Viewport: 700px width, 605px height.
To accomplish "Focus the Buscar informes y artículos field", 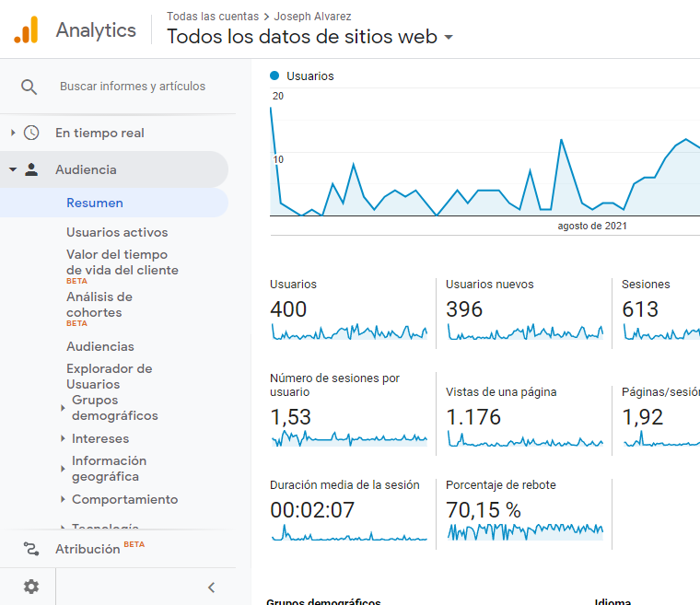I will [133, 87].
